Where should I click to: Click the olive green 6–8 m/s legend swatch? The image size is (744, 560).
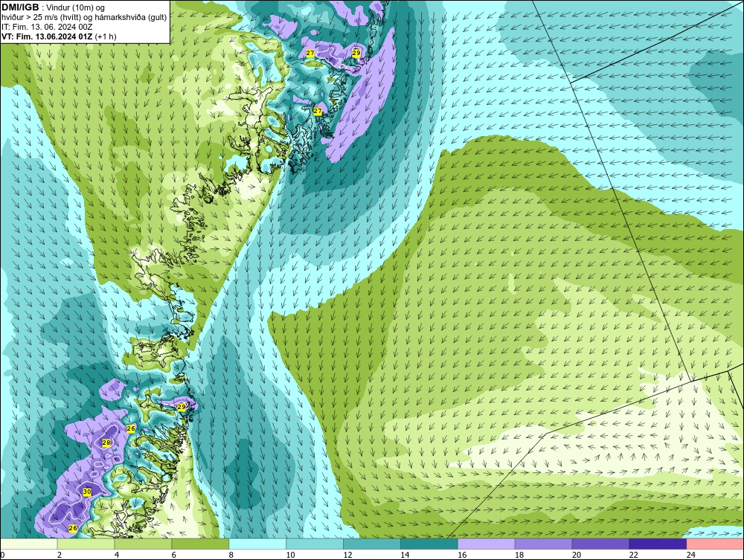point(200,544)
